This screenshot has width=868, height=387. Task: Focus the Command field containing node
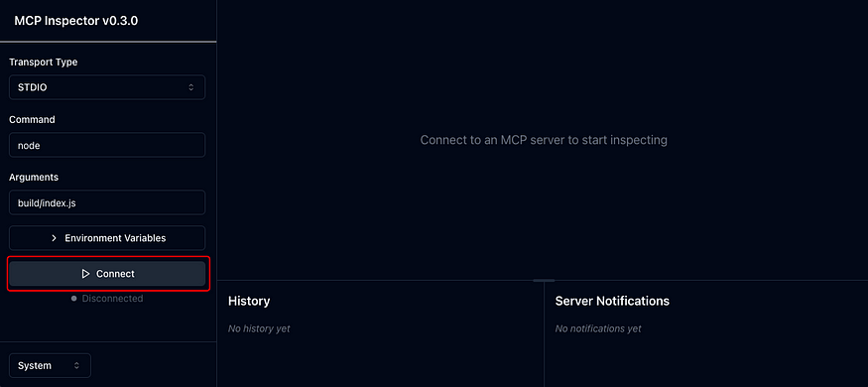pyautogui.click(x=107, y=145)
